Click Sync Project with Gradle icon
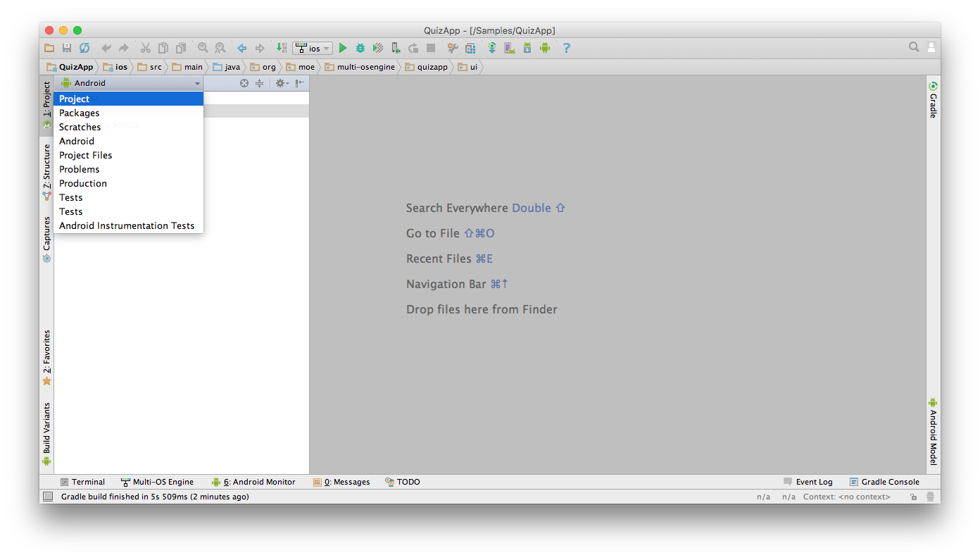 click(x=492, y=48)
